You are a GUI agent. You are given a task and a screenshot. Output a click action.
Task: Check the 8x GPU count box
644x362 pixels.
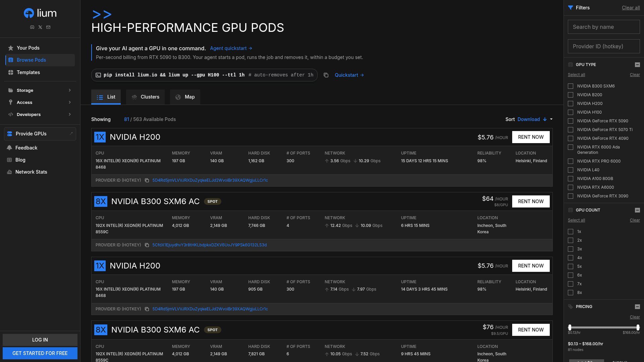point(571,293)
